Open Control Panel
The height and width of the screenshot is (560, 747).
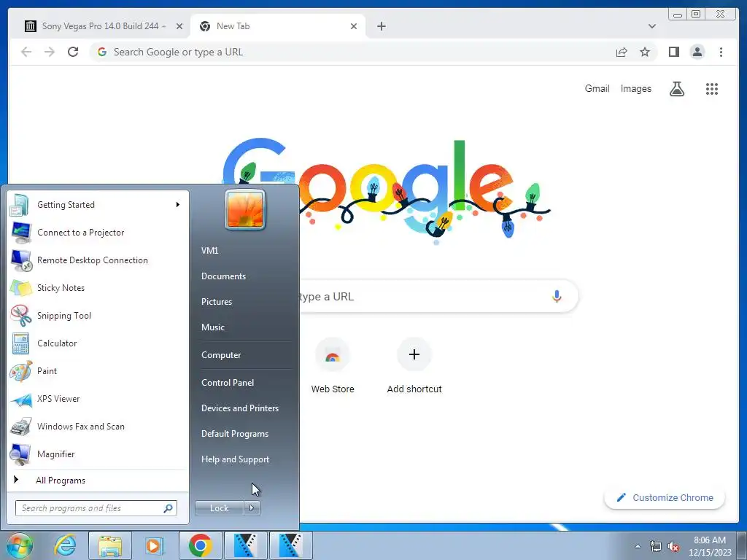(x=228, y=382)
